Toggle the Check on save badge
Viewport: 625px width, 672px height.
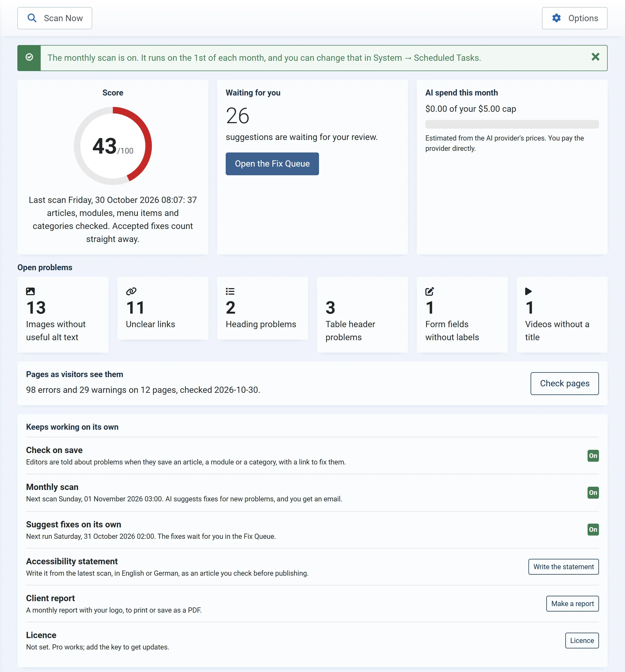pos(593,456)
